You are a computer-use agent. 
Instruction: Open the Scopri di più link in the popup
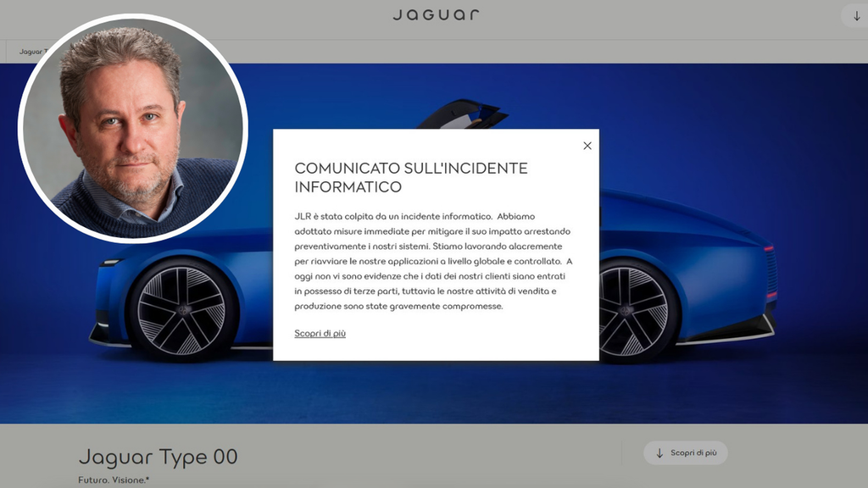(x=320, y=334)
